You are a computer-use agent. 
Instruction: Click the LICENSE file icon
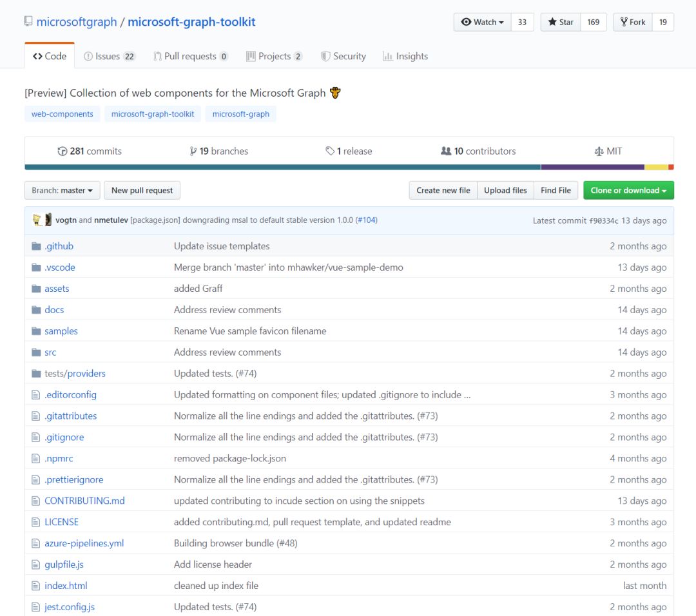36,523
